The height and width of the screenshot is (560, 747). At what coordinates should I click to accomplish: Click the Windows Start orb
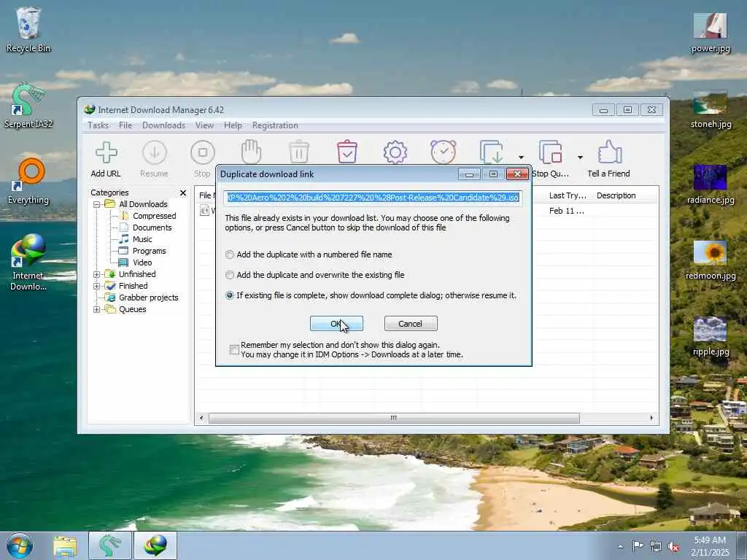(x=20, y=545)
